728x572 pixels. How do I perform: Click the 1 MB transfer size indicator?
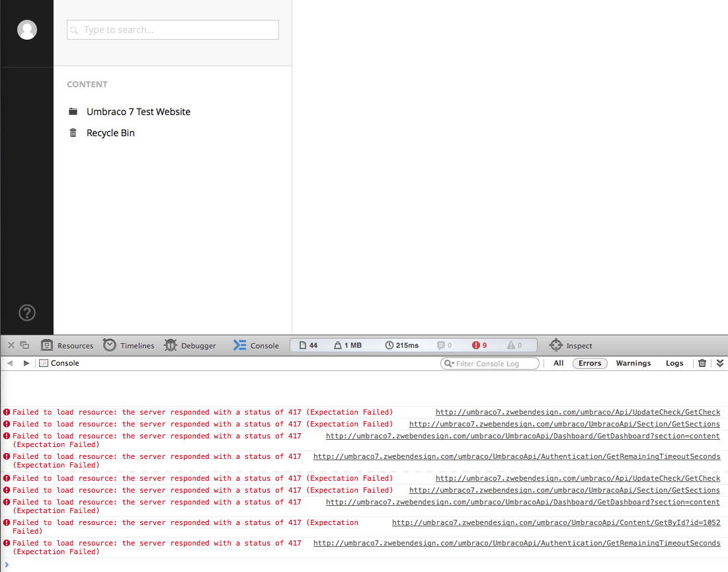348,345
